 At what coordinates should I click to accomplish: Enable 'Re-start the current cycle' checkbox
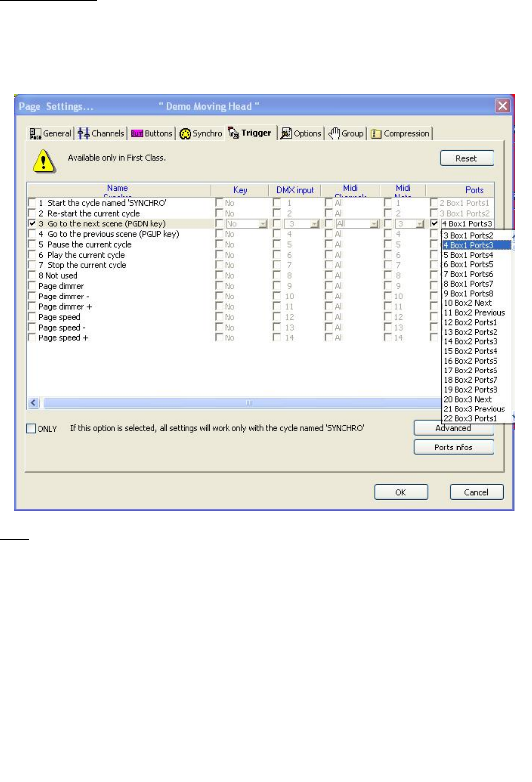[32, 213]
